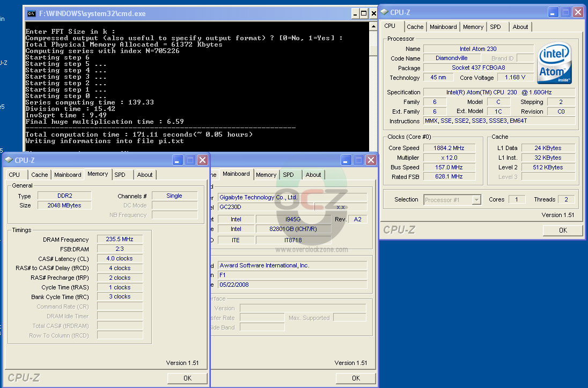Image resolution: width=588 pixels, height=388 pixels.
Task: Open Mainboard tab in Memory window
Action: (68, 175)
